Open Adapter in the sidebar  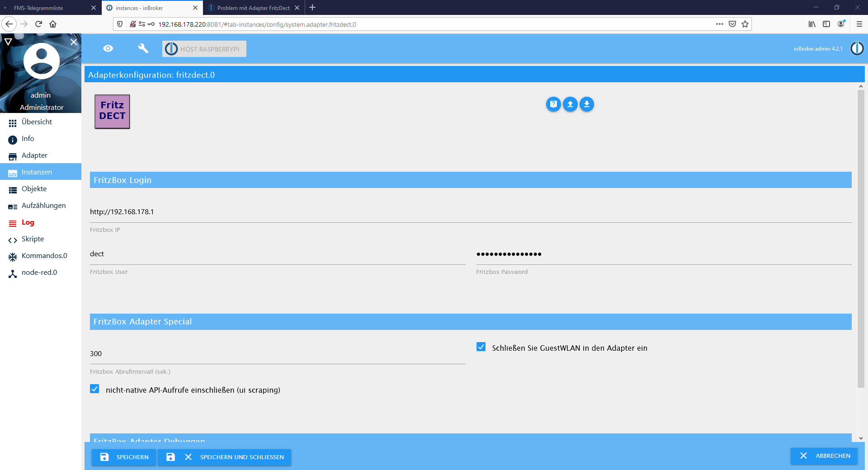point(41,155)
